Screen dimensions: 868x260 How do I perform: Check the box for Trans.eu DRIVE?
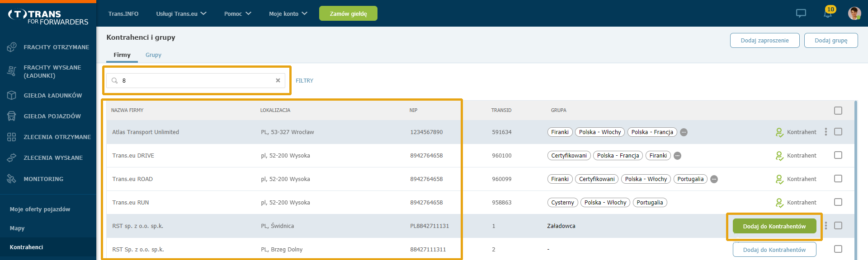[838, 155]
